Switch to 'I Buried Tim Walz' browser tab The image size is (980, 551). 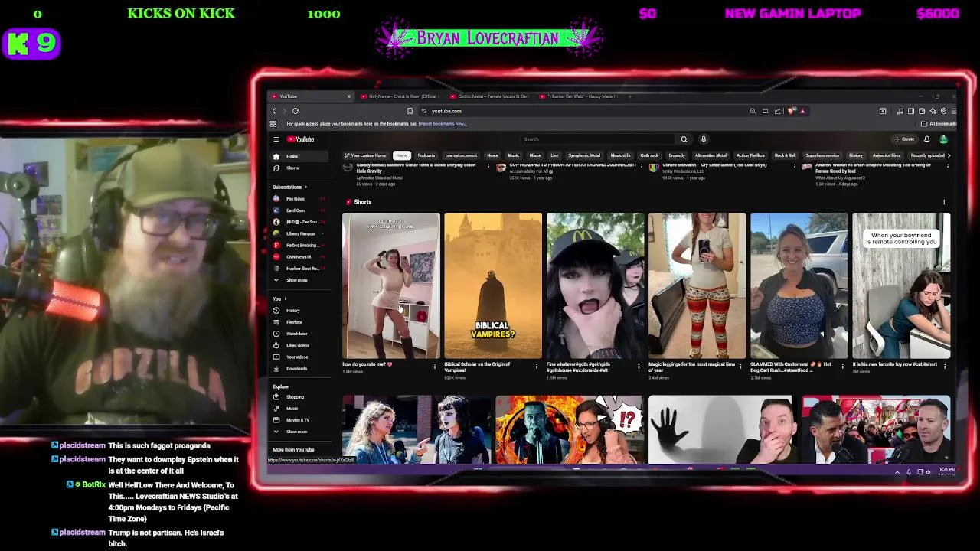pos(579,96)
